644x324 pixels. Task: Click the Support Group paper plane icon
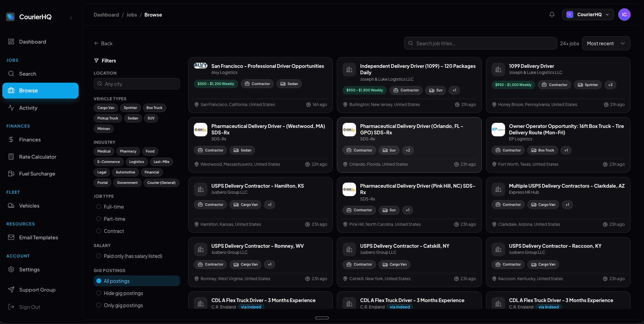pyautogui.click(x=11, y=290)
